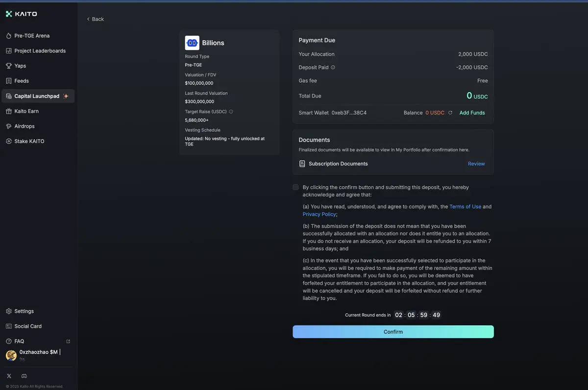Click the FAQ question mark icon
The height and width of the screenshot is (390, 588).
[9, 341]
